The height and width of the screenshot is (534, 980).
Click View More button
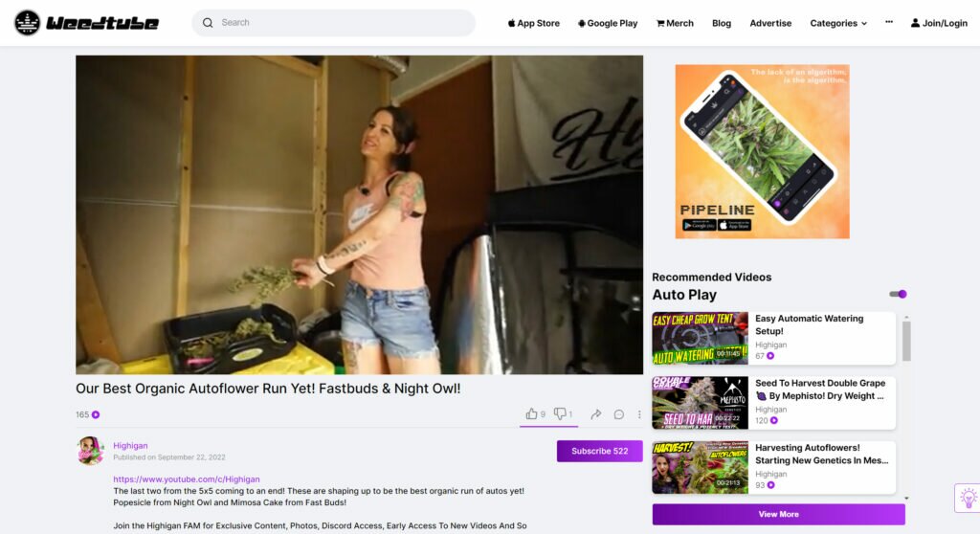click(x=778, y=514)
